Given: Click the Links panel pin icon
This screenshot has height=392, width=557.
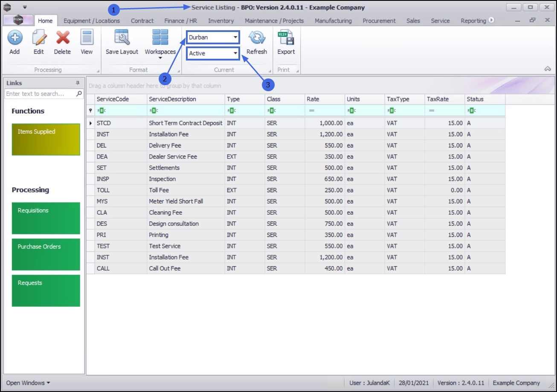Looking at the screenshot, I should (78, 83).
